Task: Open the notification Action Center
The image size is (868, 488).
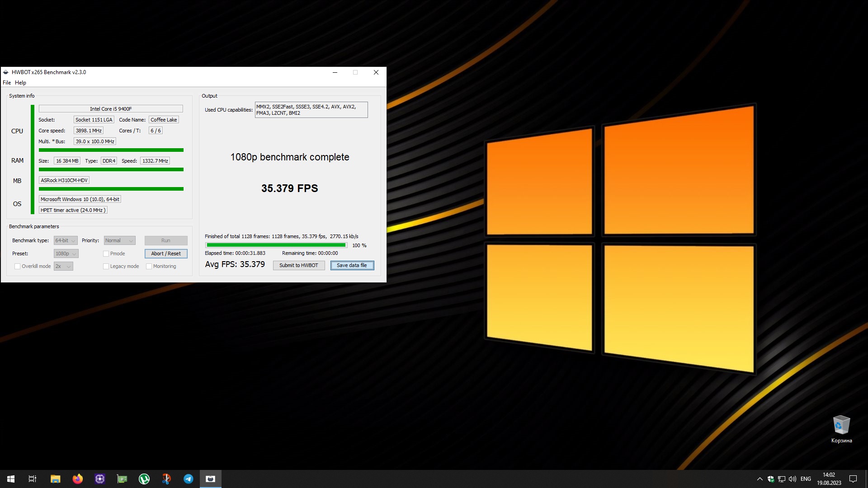Action: click(853, 479)
